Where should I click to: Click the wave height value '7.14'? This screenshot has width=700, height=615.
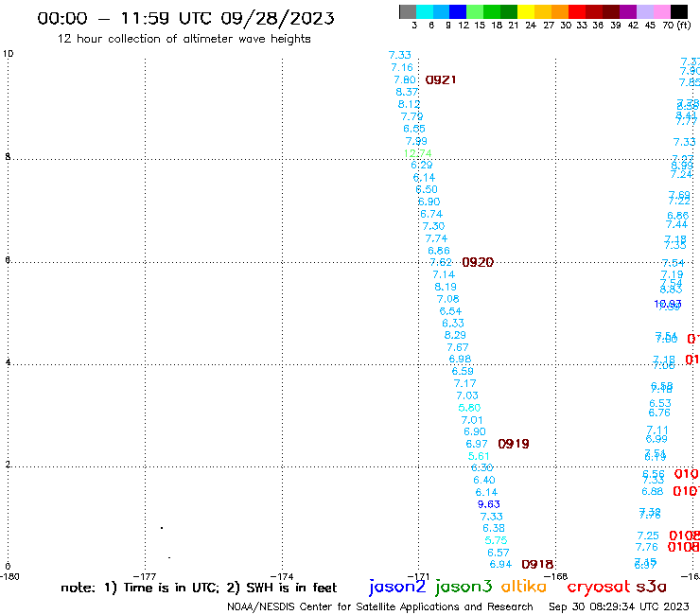[x=444, y=274]
